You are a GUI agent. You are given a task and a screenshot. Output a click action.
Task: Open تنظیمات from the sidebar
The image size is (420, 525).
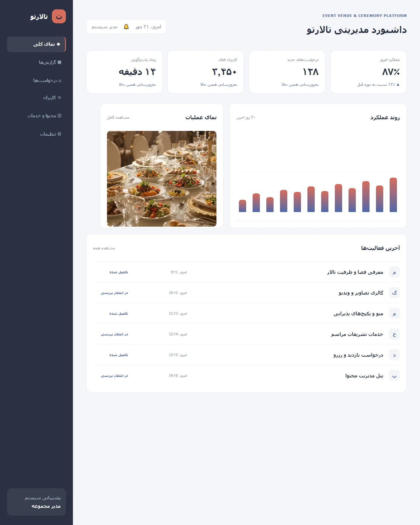click(x=36, y=134)
